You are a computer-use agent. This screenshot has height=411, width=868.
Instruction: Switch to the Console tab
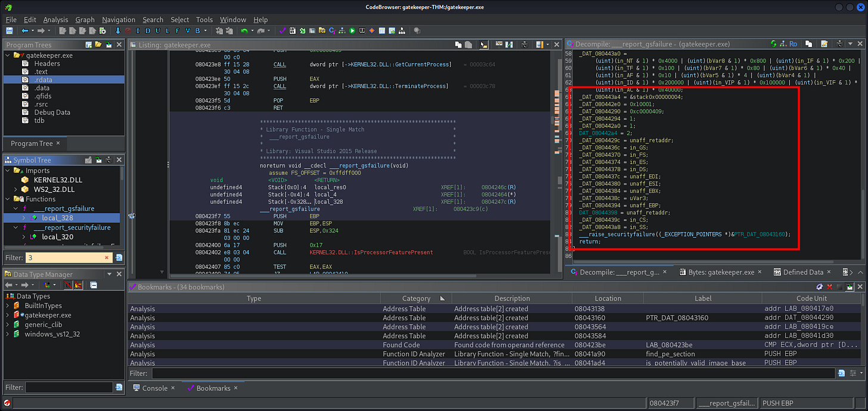(154, 388)
